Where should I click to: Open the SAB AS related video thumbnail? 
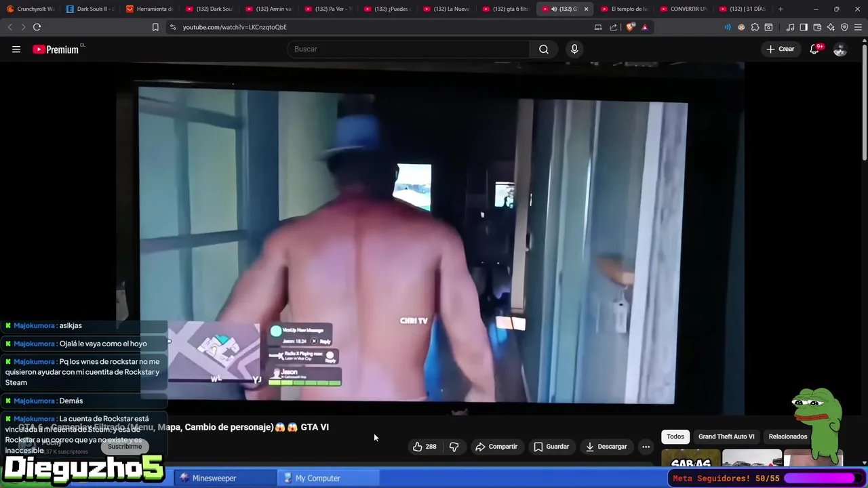coord(690,459)
